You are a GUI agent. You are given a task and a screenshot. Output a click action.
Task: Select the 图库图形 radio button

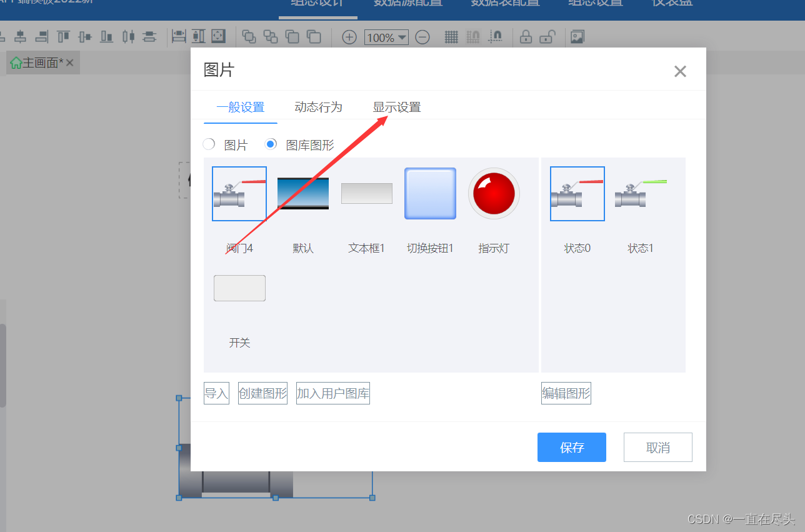(x=271, y=144)
